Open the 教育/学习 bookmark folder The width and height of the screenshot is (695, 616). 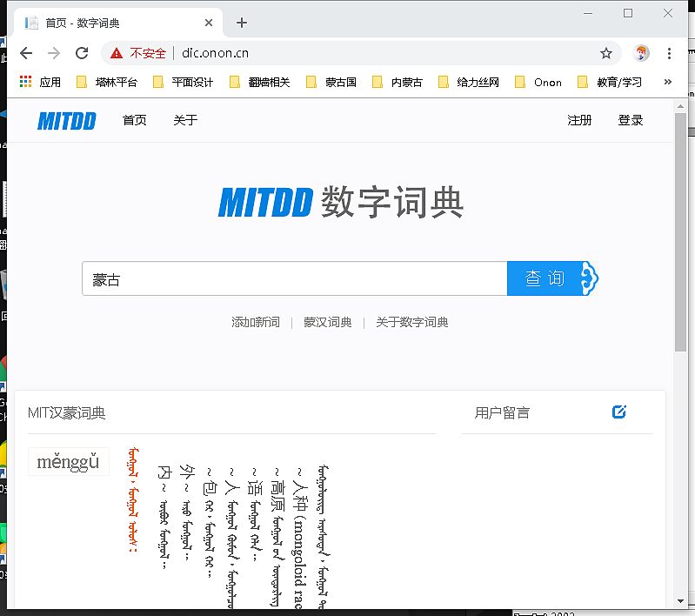pyautogui.click(x=610, y=82)
